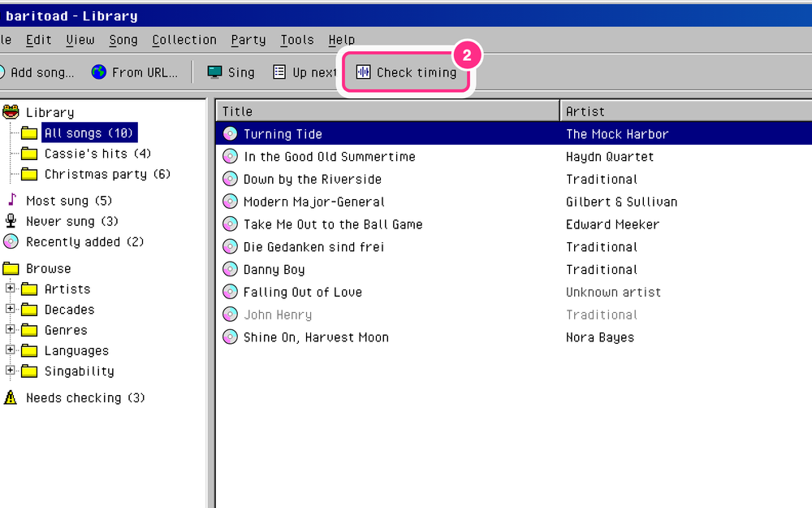This screenshot has width=812, height=508.
Task: Select the Christmas party folder icon
Action: pos(29,174)
